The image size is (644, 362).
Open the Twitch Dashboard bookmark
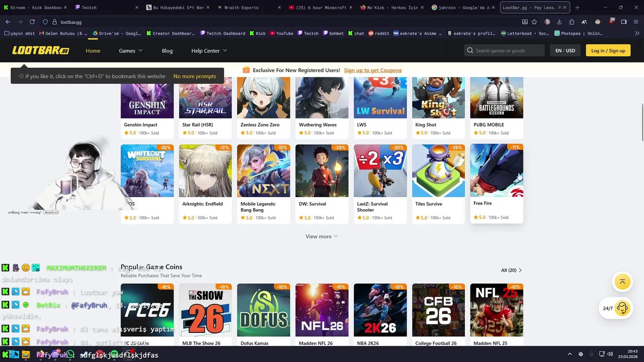pos(222,33)
